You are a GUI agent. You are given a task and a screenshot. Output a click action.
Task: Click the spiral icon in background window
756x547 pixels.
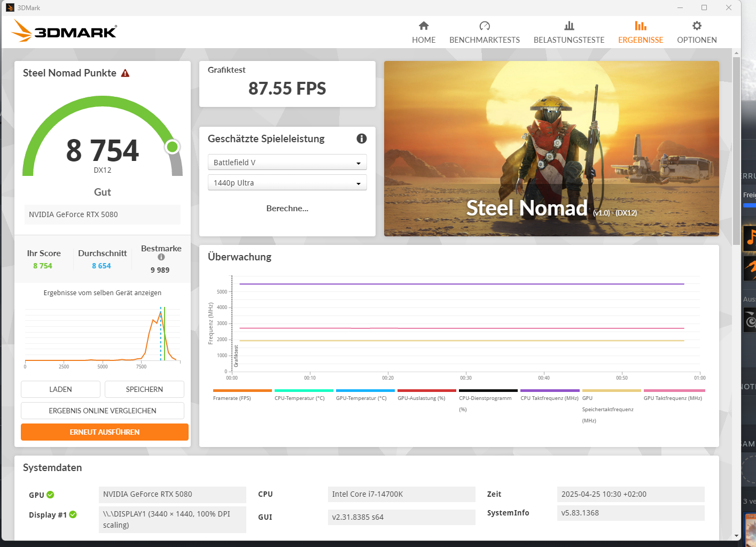[x=750, y=321]
